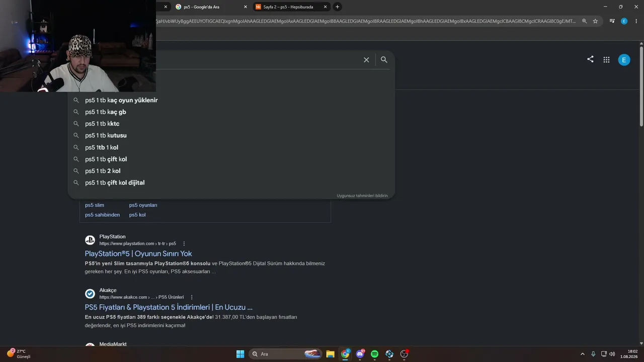The height and width of the screenshot is (362, 644).
Task: Close the 'ps5 - Google'da Ara' tab
Action: point(246,7)
